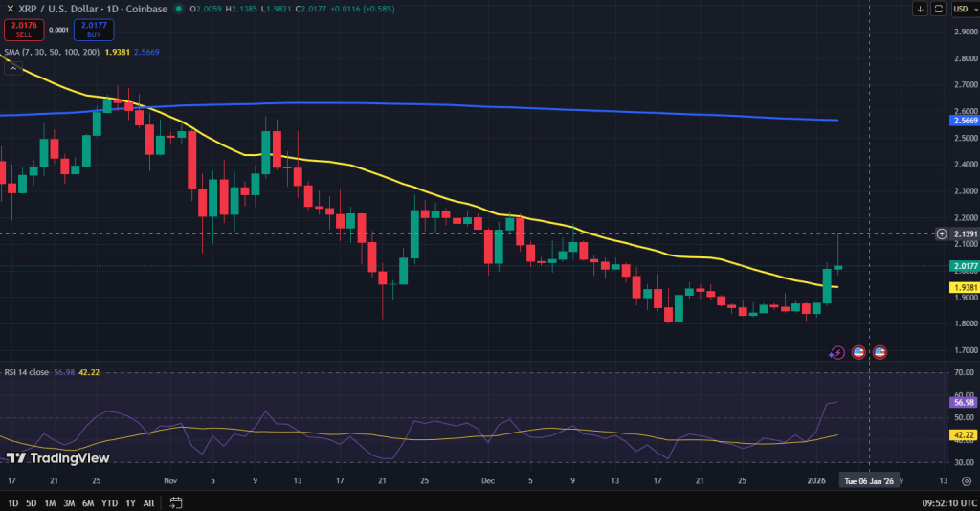Screen dimensions: 980x511
Task: Click the yellow 42.22 RSI axis label
Action: [965, 434]
